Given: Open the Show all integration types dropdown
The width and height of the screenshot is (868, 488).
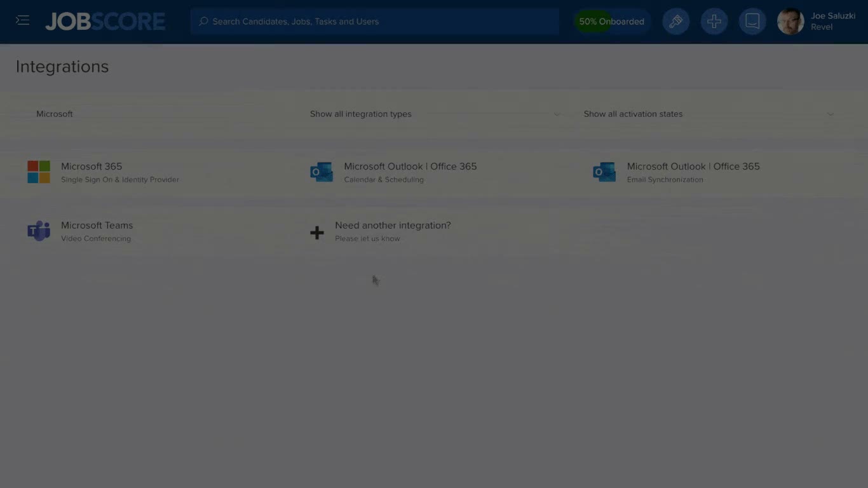Looking at the screenshot, I should click(435, 114).
